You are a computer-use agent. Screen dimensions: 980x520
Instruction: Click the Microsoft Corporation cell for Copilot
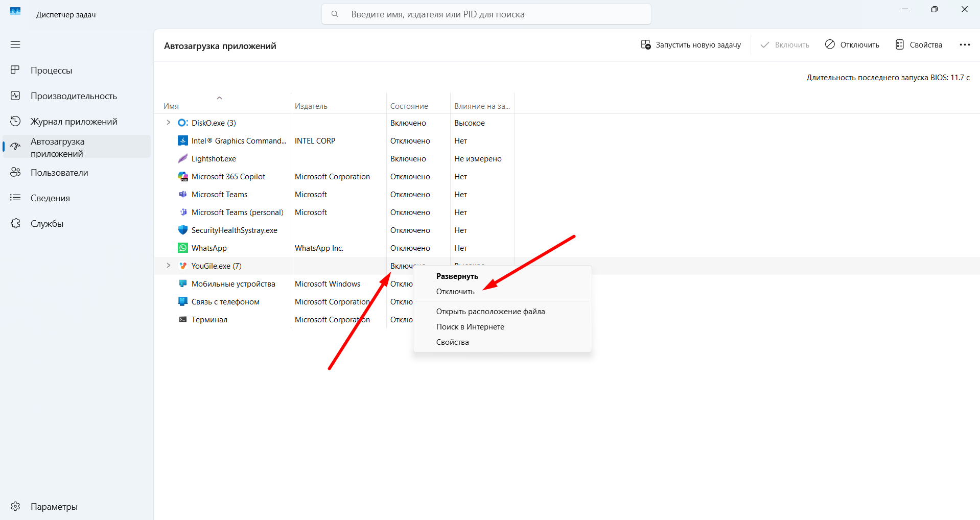coord(332,177)
